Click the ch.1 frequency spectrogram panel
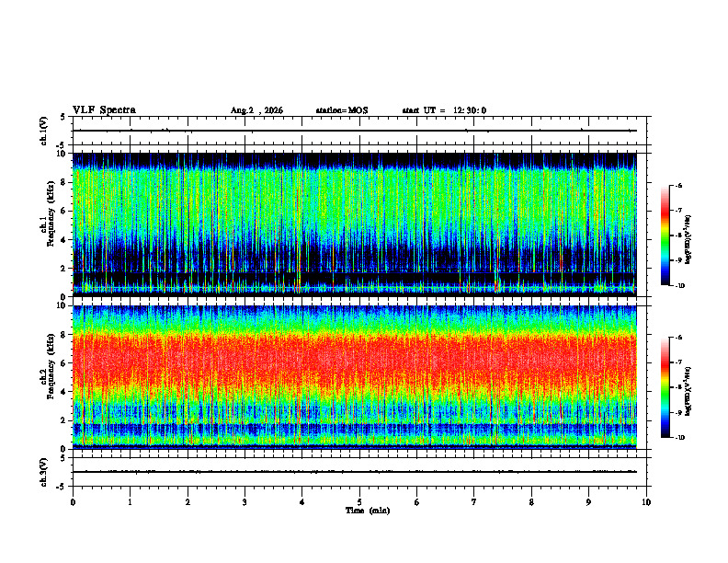The height and width of the screenshot is (563, 728). point(355,224)
